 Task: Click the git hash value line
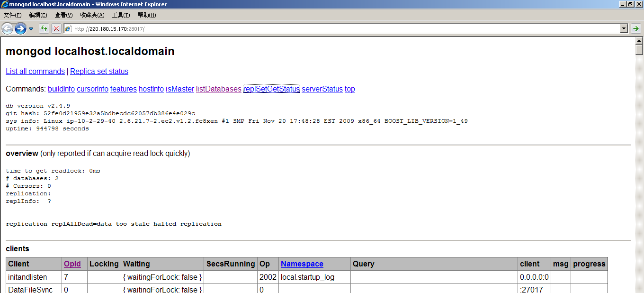point(100,113)
